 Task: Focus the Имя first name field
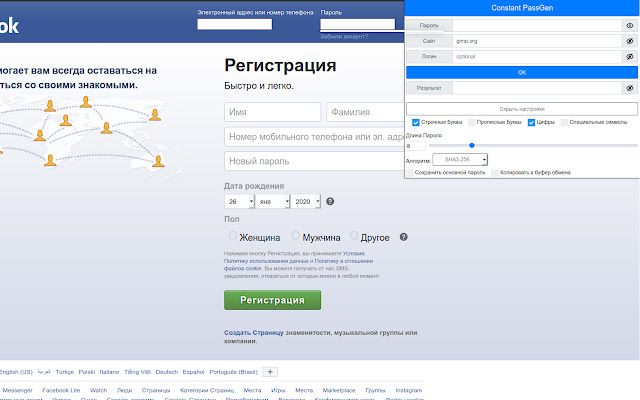(272, 112)
